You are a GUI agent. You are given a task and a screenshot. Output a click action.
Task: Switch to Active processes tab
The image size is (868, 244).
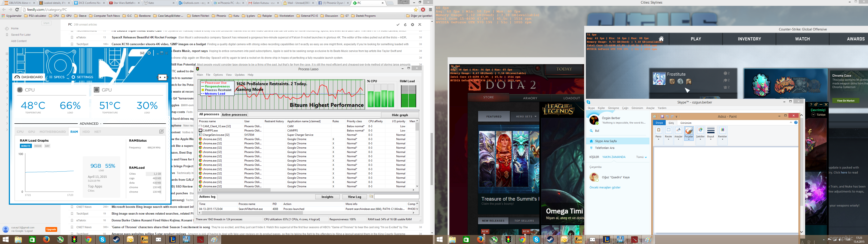click(234, 115)
